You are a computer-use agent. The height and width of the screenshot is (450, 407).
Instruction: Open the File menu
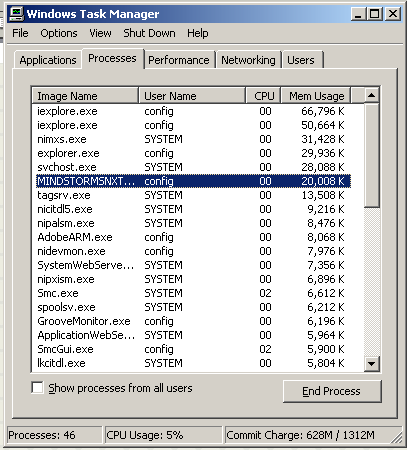click(x=20, y=33)
